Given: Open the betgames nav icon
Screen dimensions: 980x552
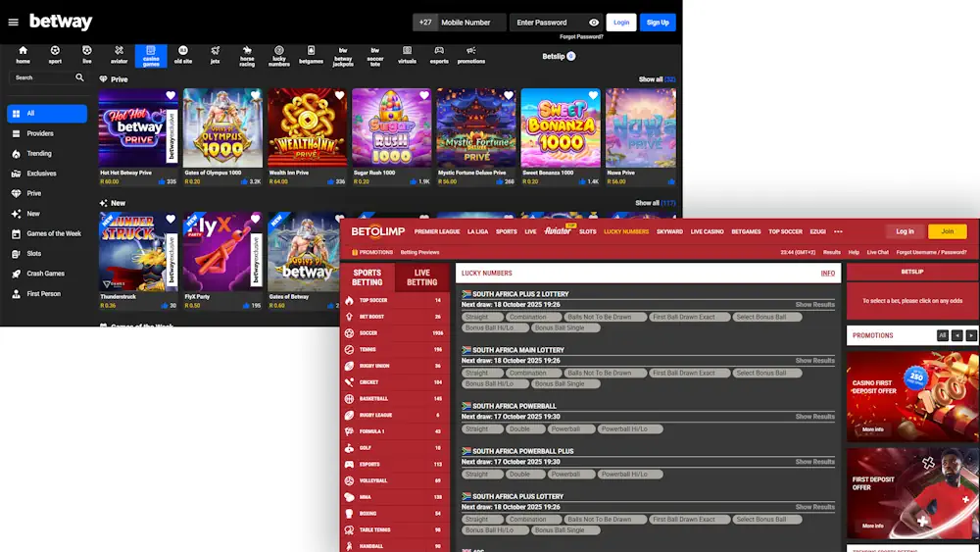Looking at the screenshot, I should (311, 55).
